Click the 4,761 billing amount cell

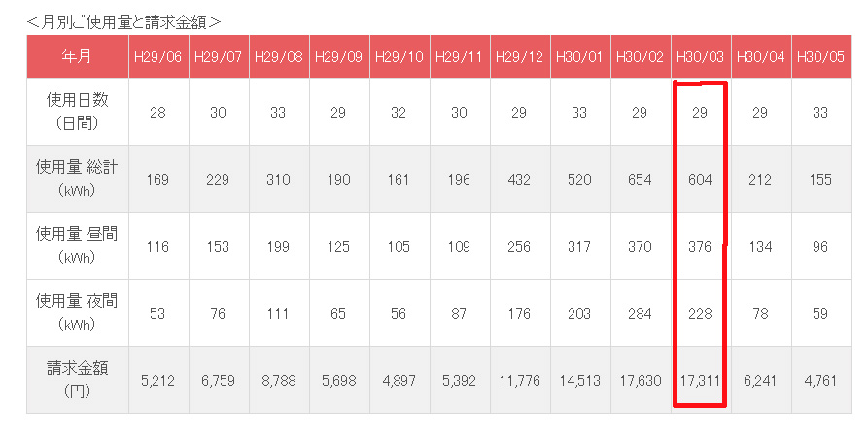tap(820, 381)
